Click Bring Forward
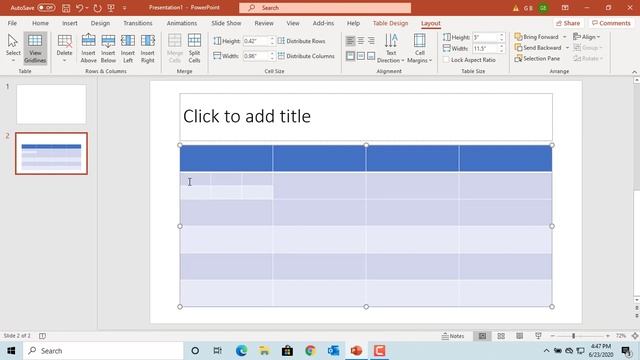 pos(536,37)
